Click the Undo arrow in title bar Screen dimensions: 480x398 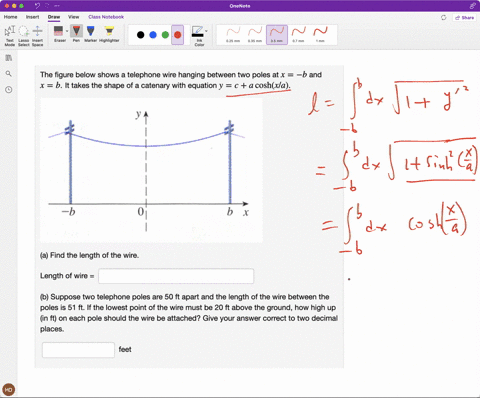click(x=37, y=6)
